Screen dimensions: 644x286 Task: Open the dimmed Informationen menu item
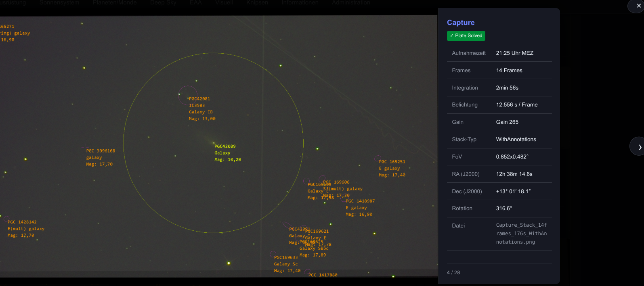click(x=300, y=2)
